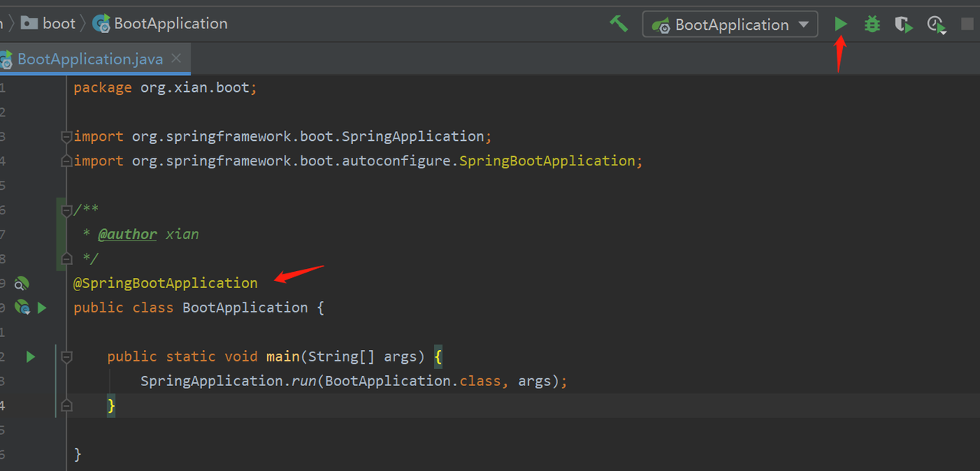Start debugging with the bug icon

coord(872,25)
